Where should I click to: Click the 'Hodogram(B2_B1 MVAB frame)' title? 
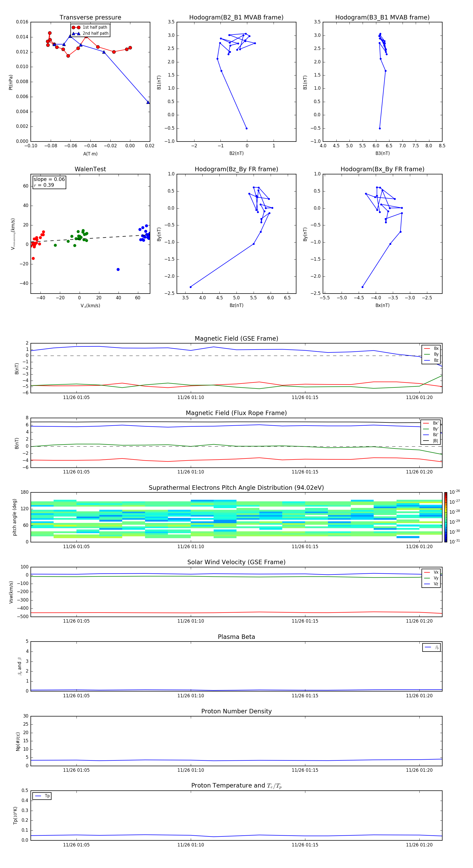pos(236,18)
